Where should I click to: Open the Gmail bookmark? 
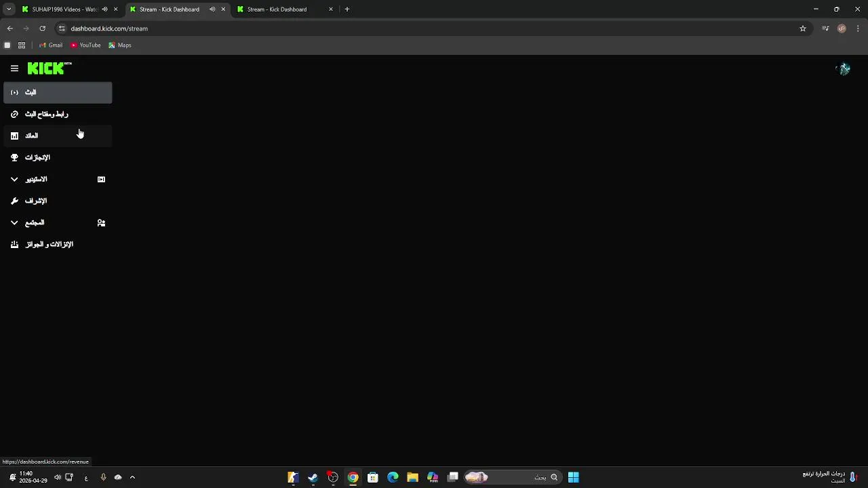(x=51, y=45)
